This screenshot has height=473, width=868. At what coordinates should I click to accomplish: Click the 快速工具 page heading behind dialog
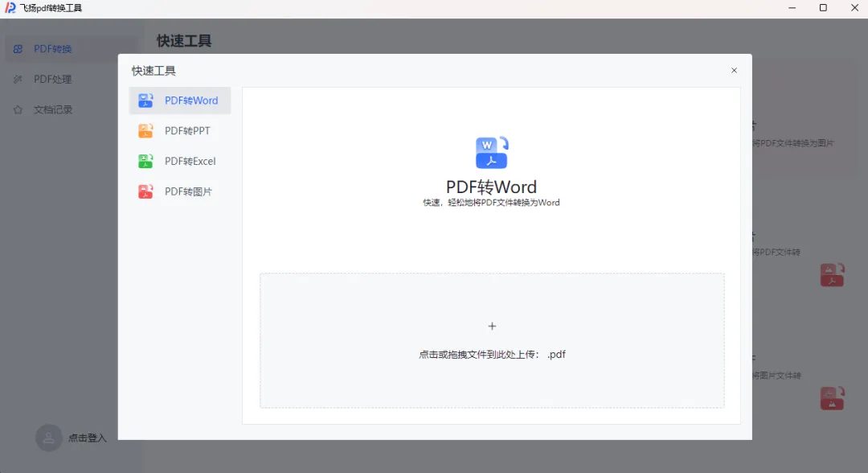[184, 41]
